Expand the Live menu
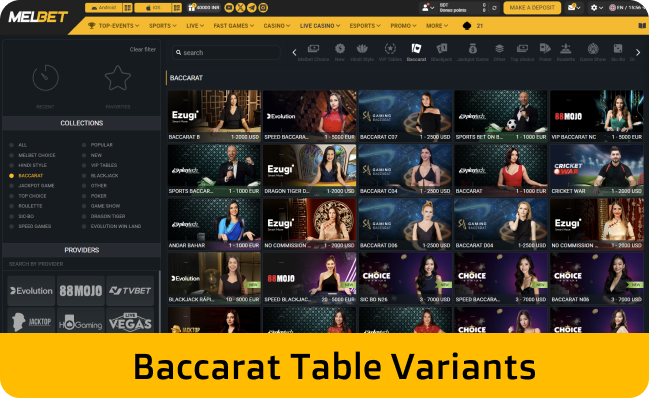 (x=195, y=26)
